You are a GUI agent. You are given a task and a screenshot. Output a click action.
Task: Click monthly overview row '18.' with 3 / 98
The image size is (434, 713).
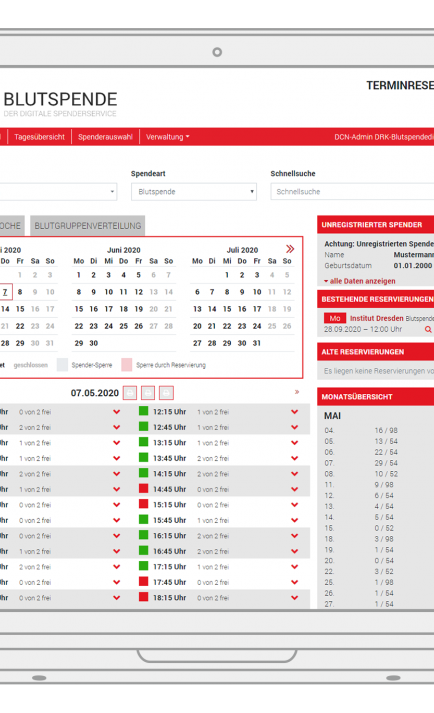point(361,539)
